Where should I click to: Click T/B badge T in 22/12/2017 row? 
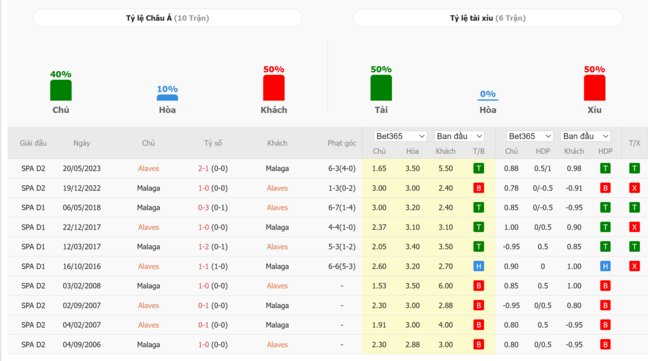point(478,227)
